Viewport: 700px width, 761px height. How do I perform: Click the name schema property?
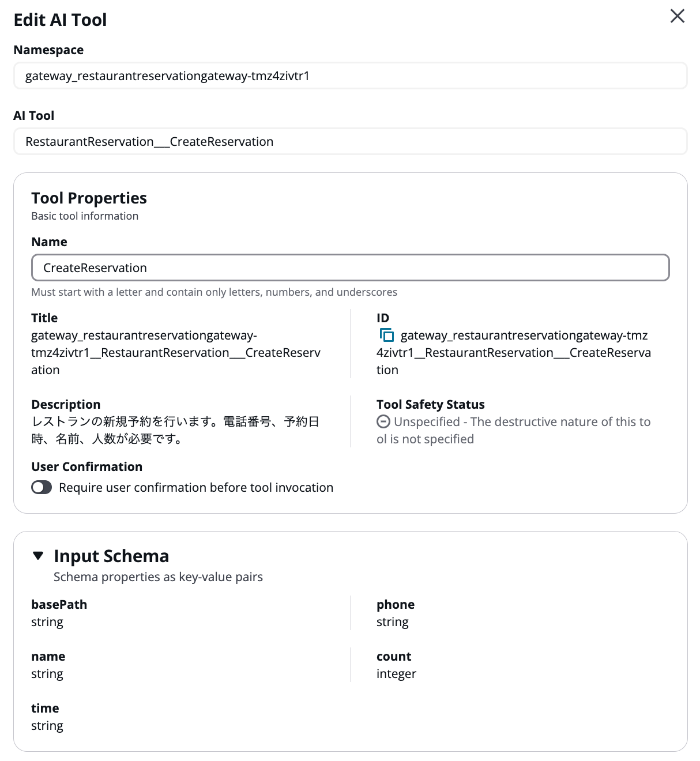point(48,657)
